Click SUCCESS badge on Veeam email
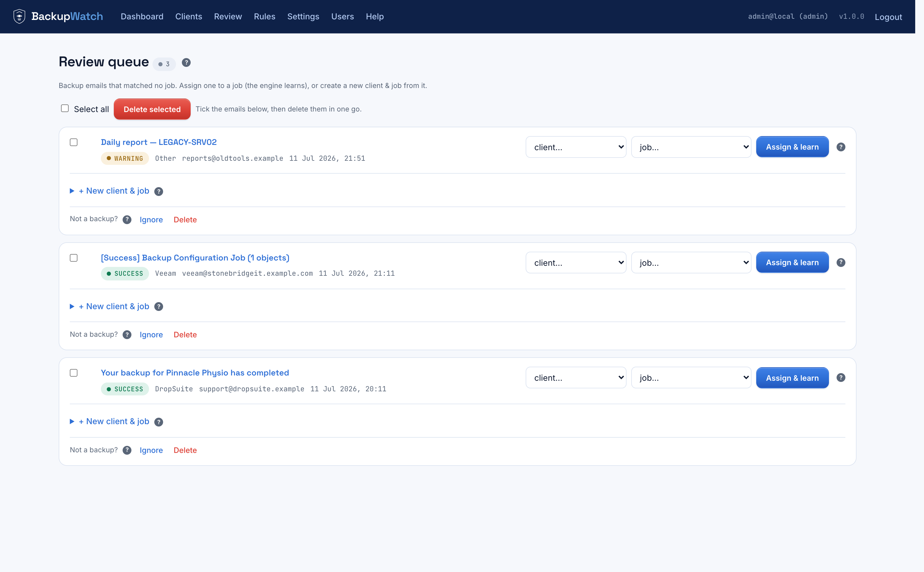This screenshot has height=572, width=924. [x=125, y=273]
